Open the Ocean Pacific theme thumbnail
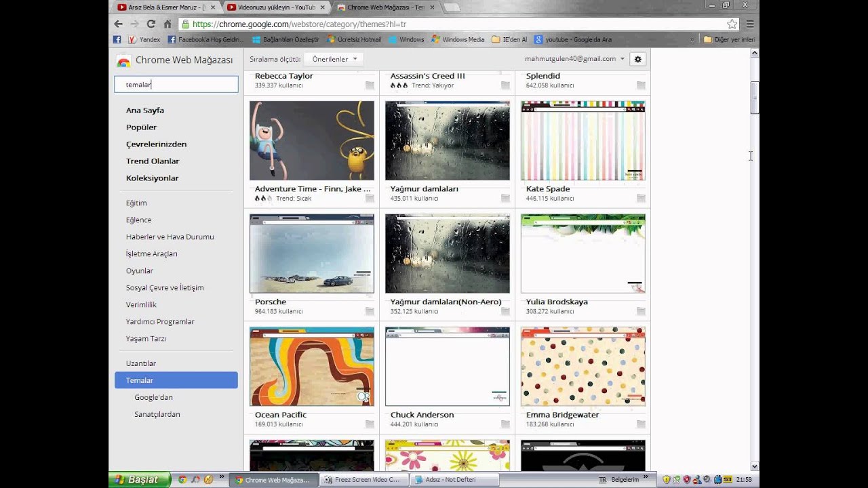Viewport: 868px width, 488px height. (x=312, y=367)
